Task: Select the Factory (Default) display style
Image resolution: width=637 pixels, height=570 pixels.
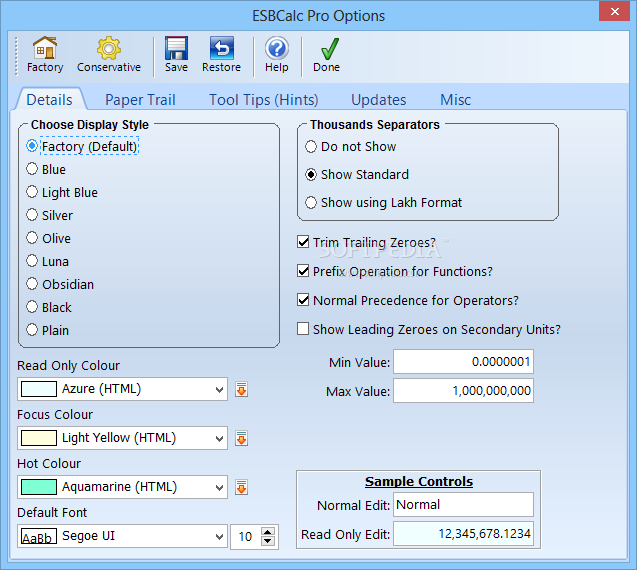Action: point(82,146)
